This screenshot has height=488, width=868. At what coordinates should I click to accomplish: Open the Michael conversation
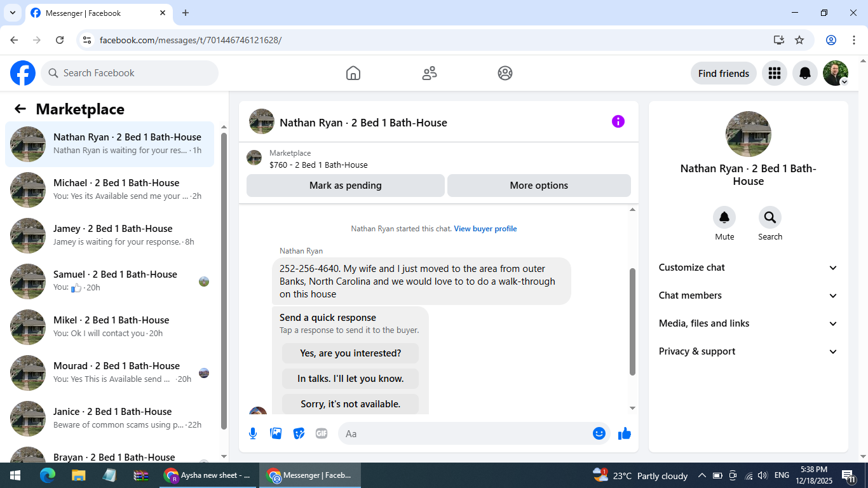pos(109,190)
